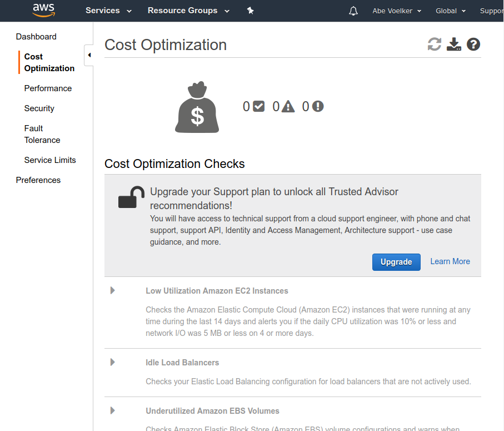This screenshot has width=504, height=431.
Task: Open the Global region dropdown
Action: pos(450,11)
